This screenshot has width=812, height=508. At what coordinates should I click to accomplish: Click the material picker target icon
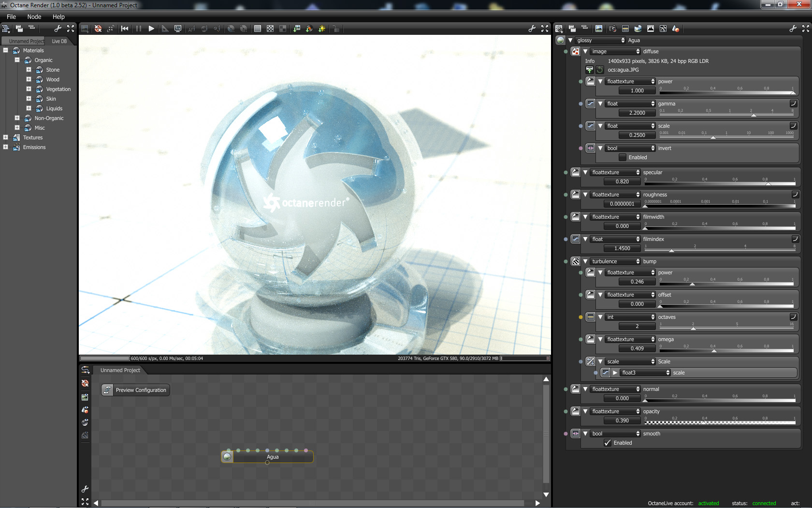98,29
